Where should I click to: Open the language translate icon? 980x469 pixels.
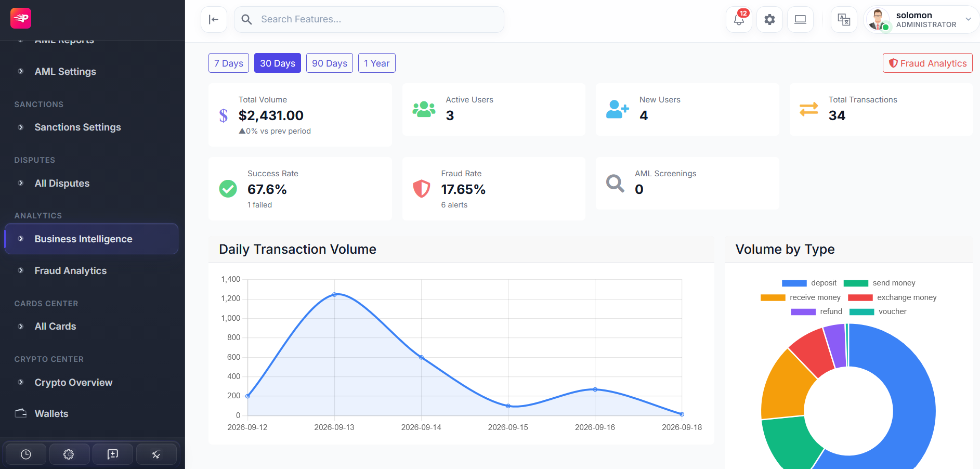[844, 20]
